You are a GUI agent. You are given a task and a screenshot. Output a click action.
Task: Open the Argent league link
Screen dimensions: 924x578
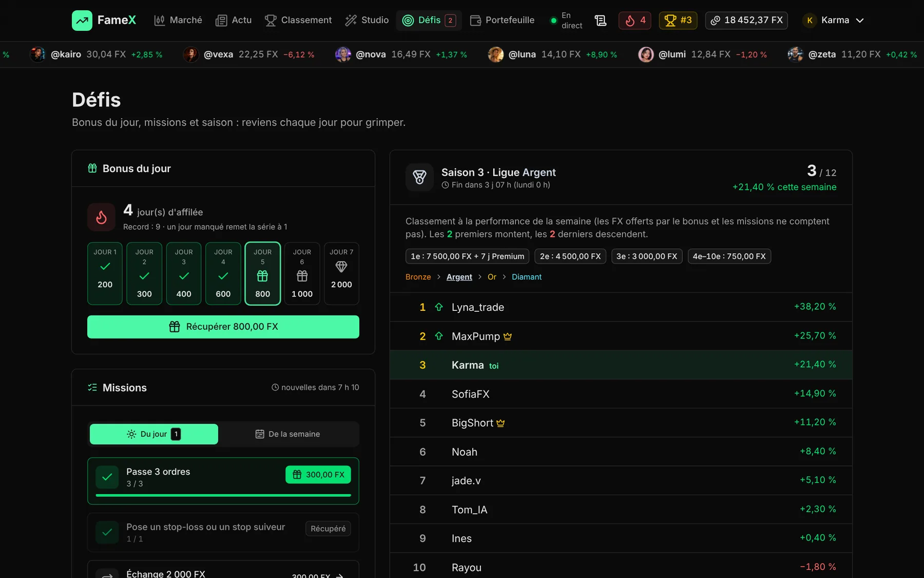[459, 277]
